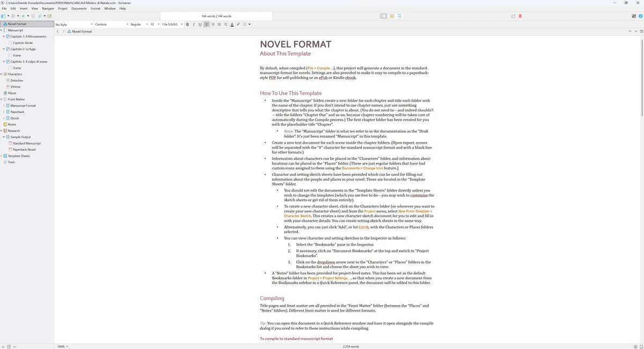Click the Insert link toolbar icon

coord(40,16)
